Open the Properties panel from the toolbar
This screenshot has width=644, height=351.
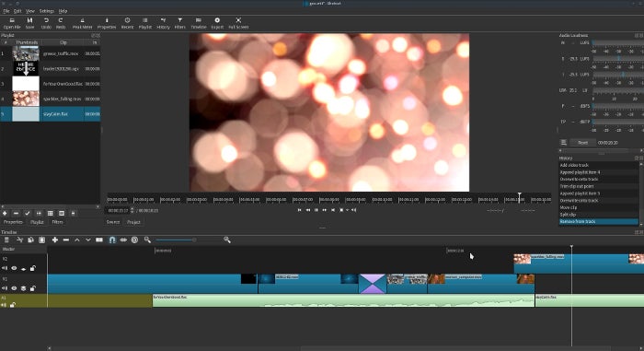point(107,23)
